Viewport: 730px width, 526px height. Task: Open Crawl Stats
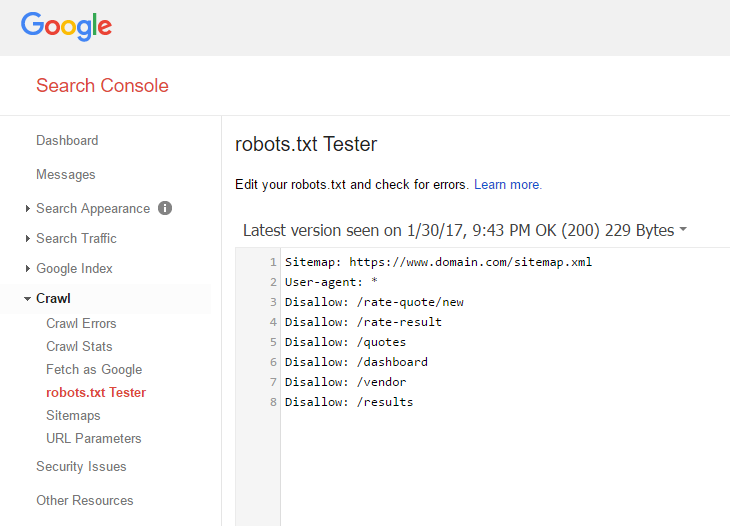coord(79,346)
